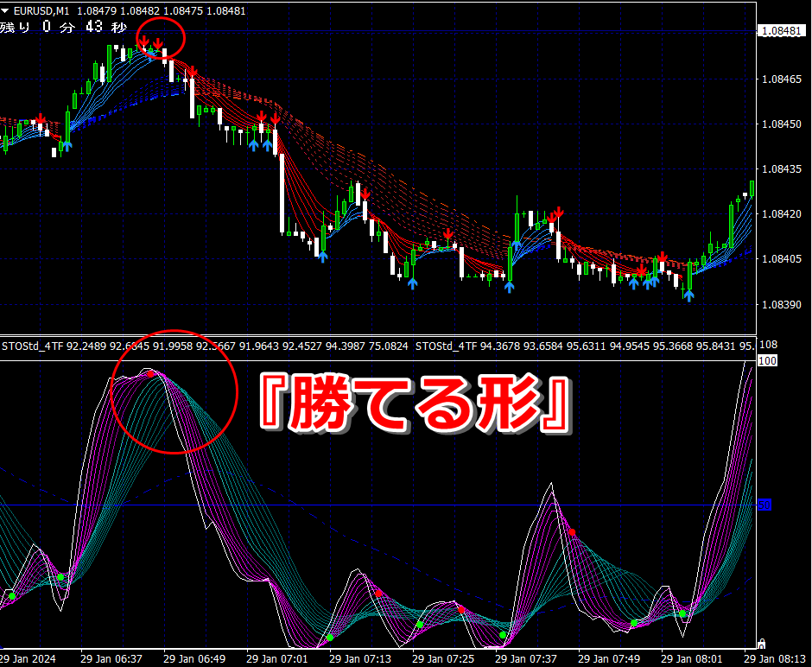The width and height of the screenshot is (812, 667).
Task: Click the '29 Jan 07:49' time label
Action: tap(608, 658)
